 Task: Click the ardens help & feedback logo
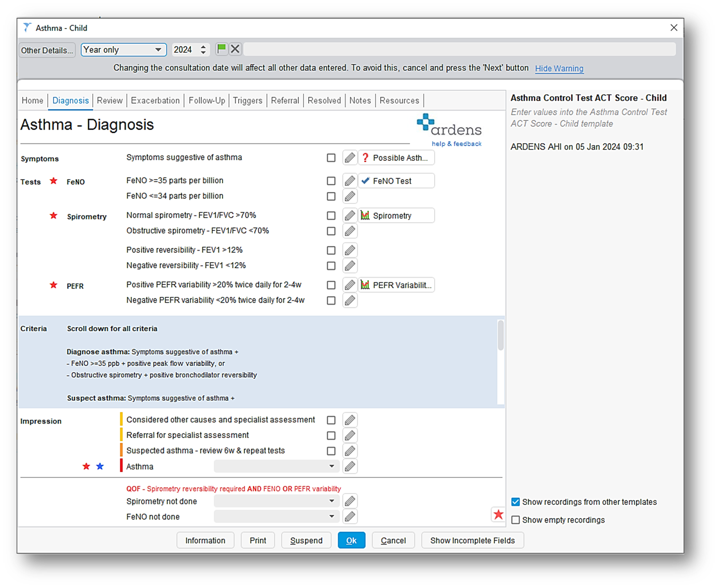(x=449, y=130)
